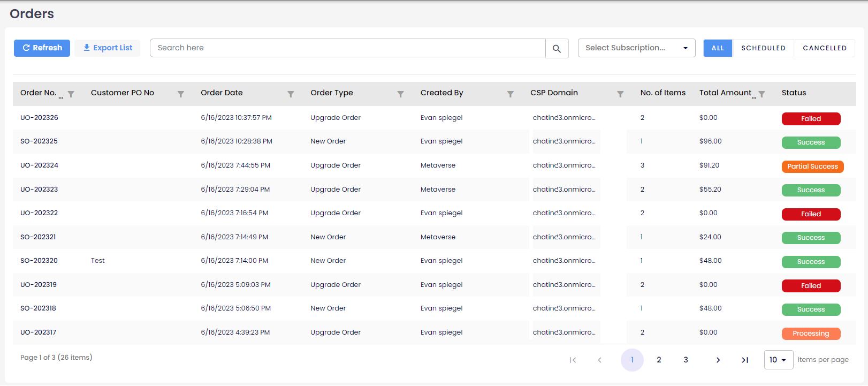The image size is (868, 386).
Task: Open order SO-202320
Action: click(39, 261)
